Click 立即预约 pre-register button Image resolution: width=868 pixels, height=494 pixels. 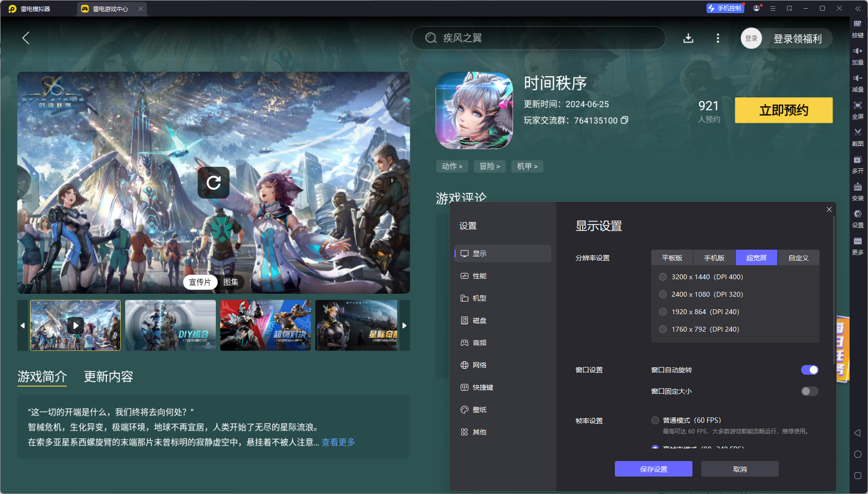784,110
